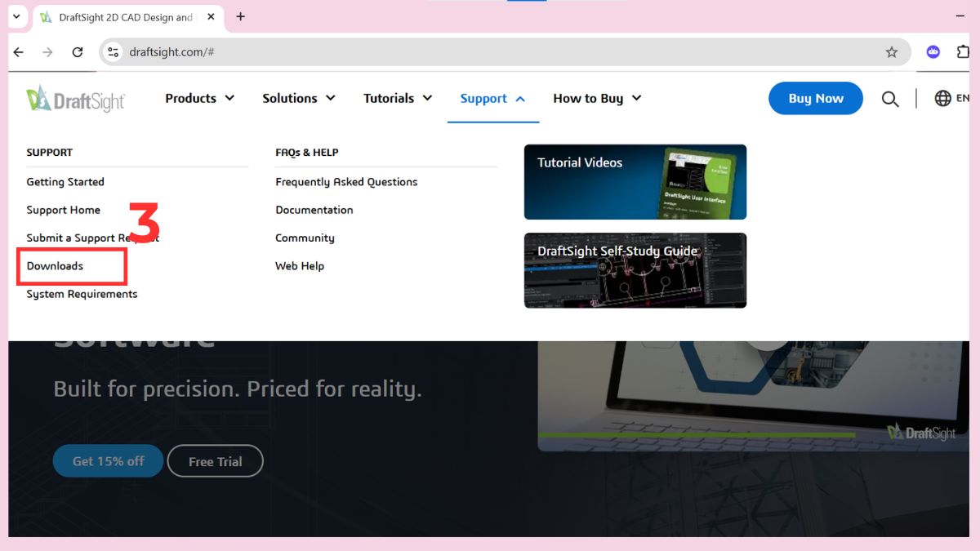Click the browser forward arrow

47,51
